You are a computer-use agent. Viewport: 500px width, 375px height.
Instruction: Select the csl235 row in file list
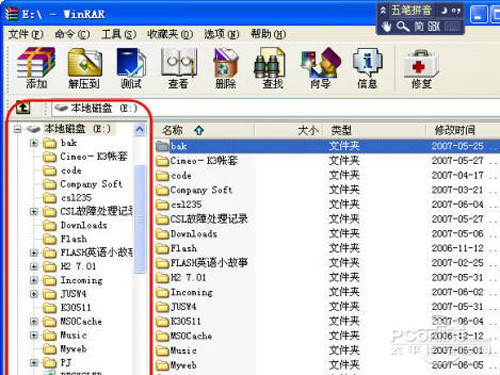pos(327,204)
